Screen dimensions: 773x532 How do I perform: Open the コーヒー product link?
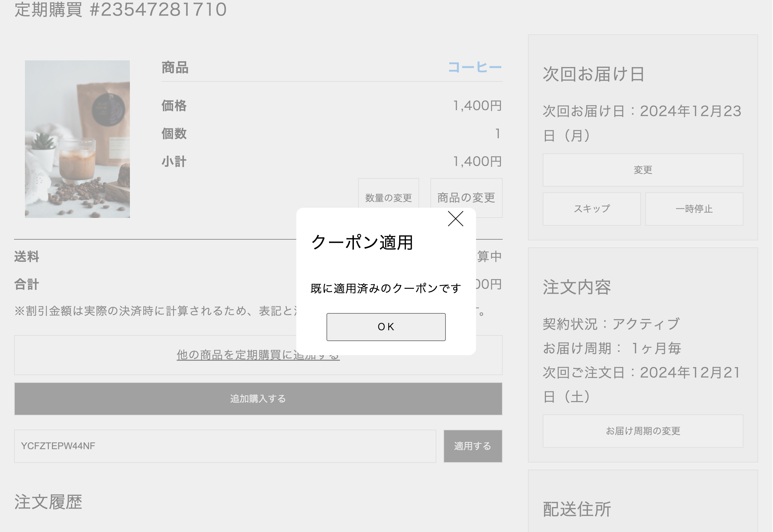click(x=475, y=67)
